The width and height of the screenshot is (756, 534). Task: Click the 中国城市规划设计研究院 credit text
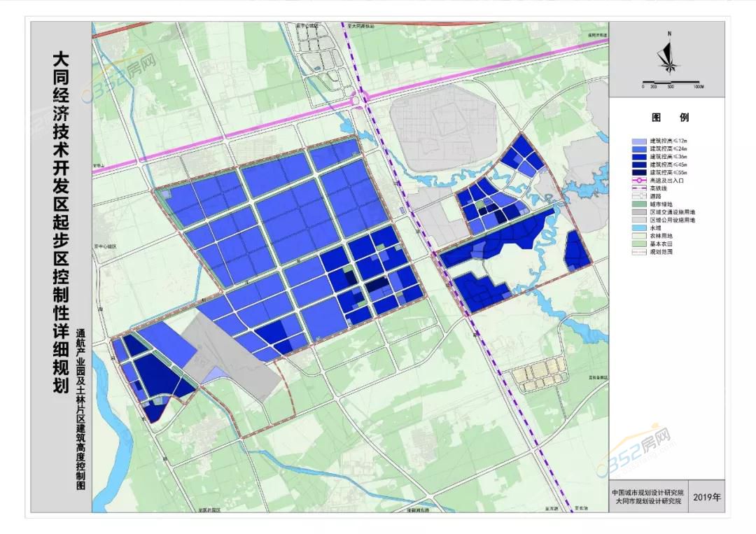648,493
